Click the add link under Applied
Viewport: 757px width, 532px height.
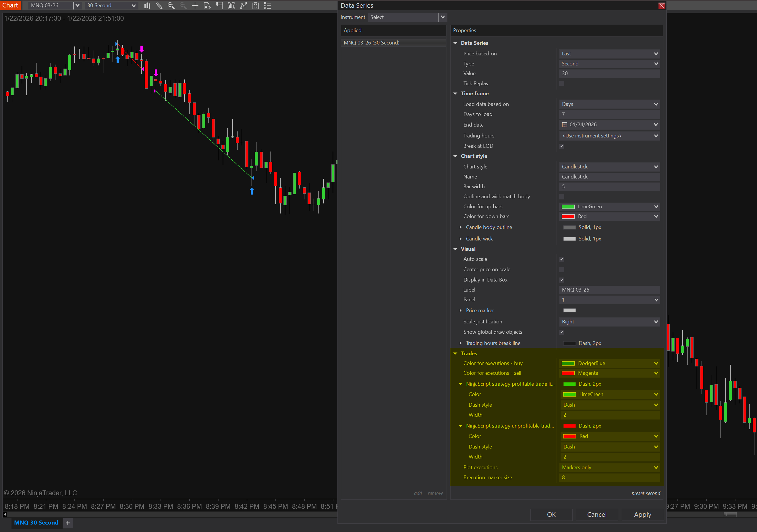[x=418, y=494]
